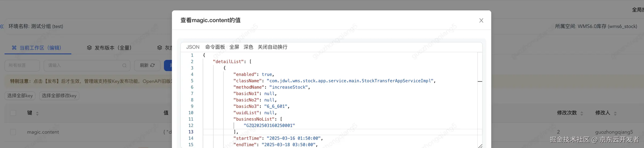Sort by 键 column arrows
The image size is (644, 148).
coord(37,113)
